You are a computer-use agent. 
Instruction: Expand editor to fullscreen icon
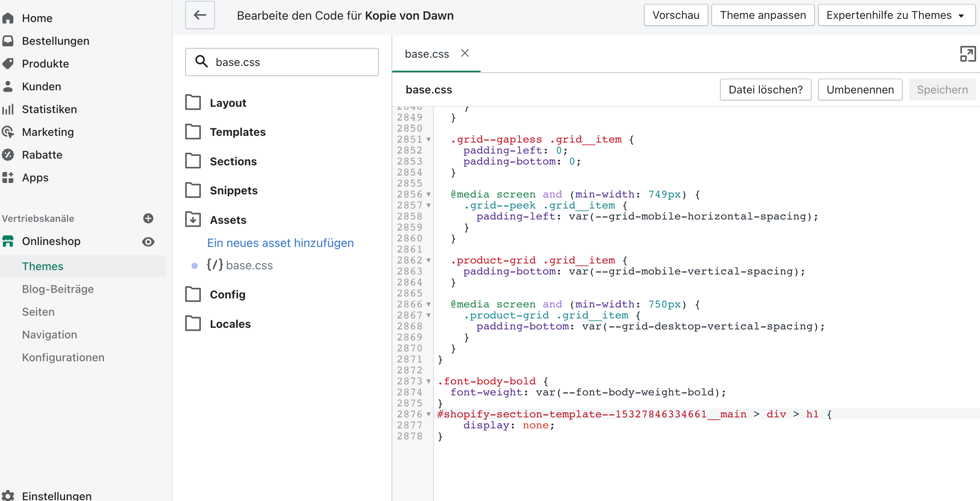click(x=967, y=54)
